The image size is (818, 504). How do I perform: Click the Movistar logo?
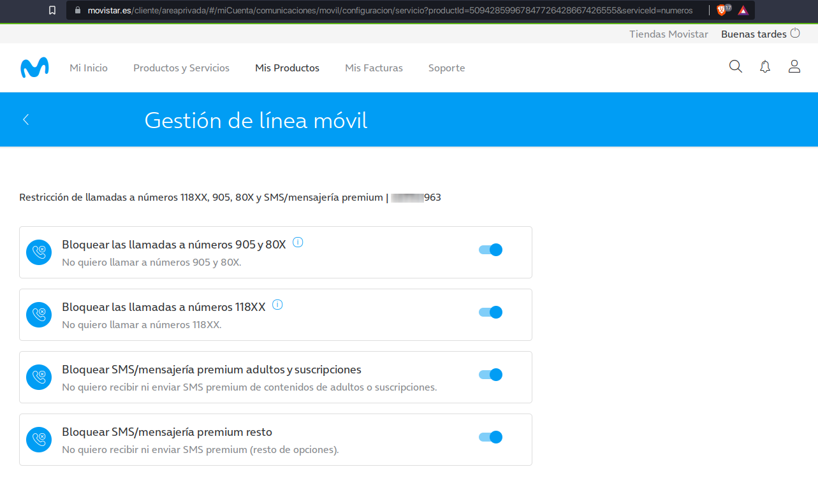coord(34,68)
